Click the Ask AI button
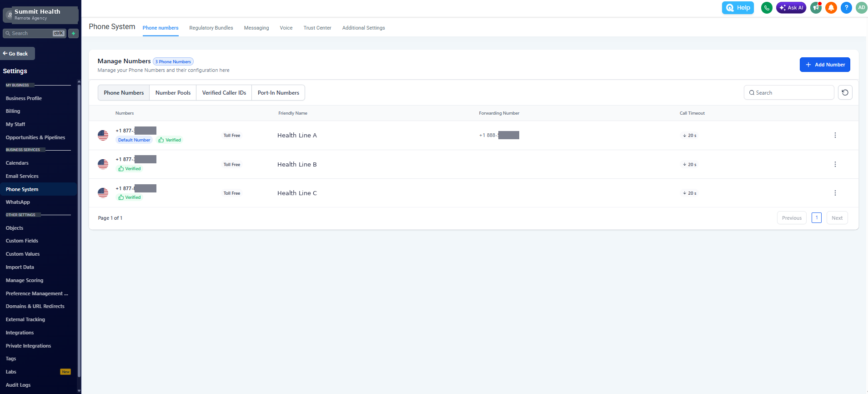The height and width of the screenshot is (394, 868). (791, 8)
